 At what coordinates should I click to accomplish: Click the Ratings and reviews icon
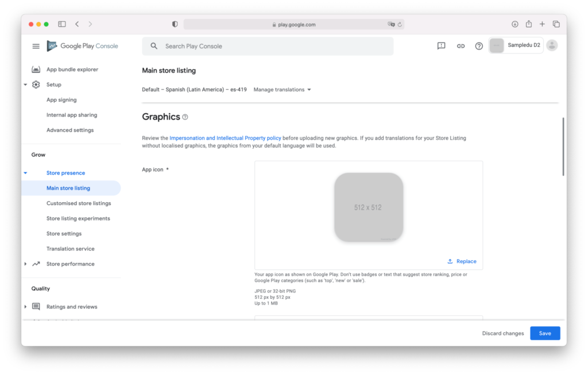pyautogui.click(x=36, y=306)
